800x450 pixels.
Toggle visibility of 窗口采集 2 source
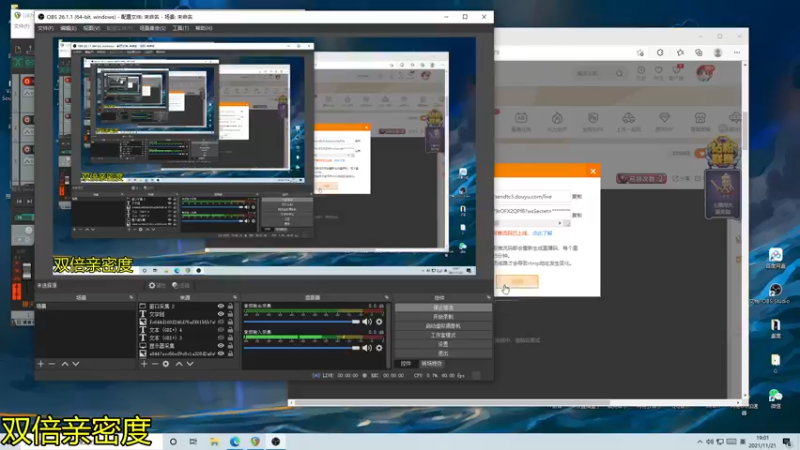pos(221,306)
